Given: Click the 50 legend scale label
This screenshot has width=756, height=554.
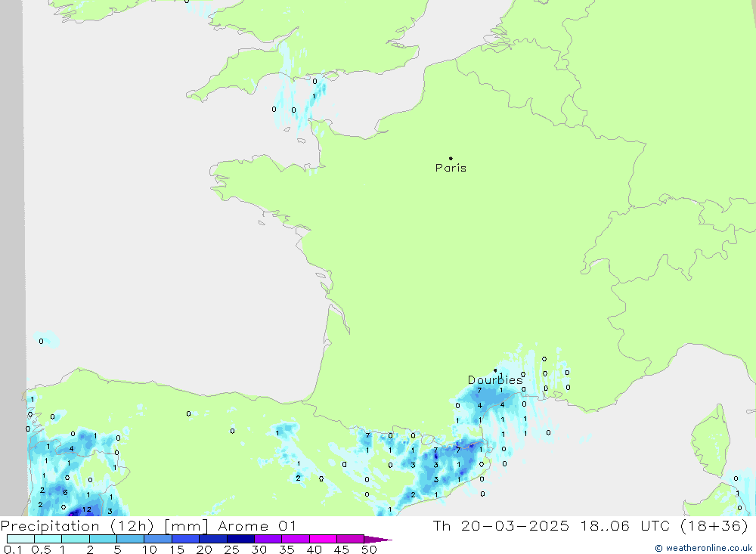Looking at the screenshot, I should point(369,549).
